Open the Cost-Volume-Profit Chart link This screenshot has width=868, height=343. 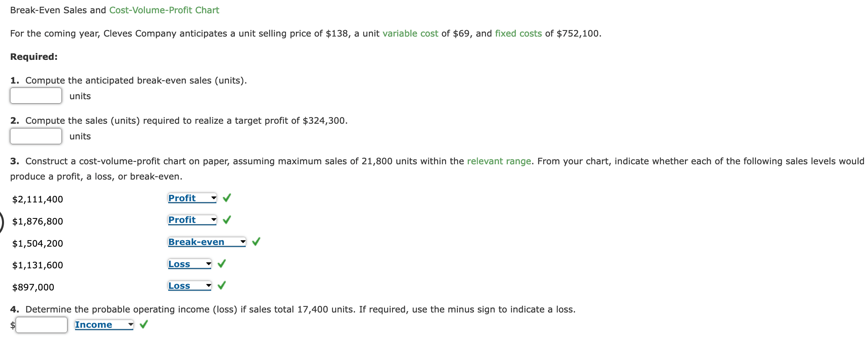164,10
